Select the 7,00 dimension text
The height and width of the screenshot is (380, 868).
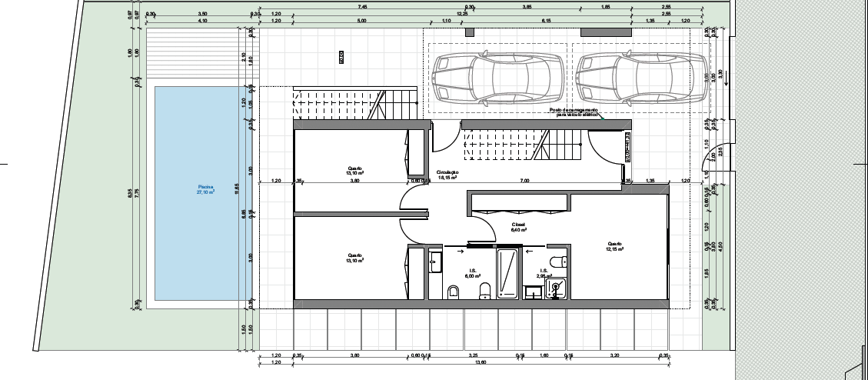[x=524, y=180]
